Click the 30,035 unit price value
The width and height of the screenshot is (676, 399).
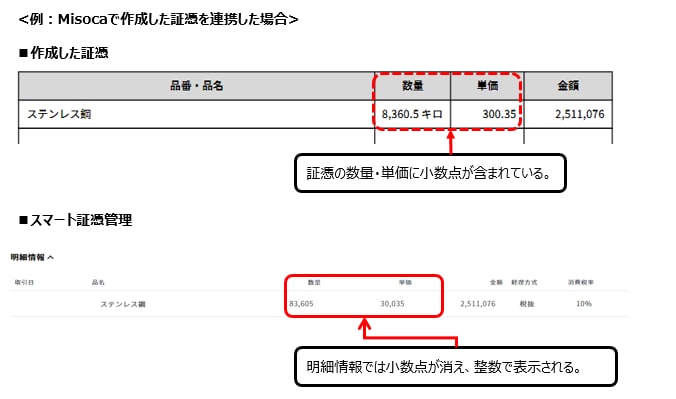click(x=392, y=304)
